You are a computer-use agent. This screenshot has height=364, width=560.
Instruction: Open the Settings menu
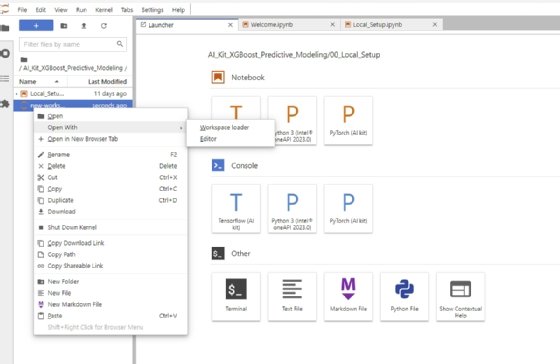point(152,10)
